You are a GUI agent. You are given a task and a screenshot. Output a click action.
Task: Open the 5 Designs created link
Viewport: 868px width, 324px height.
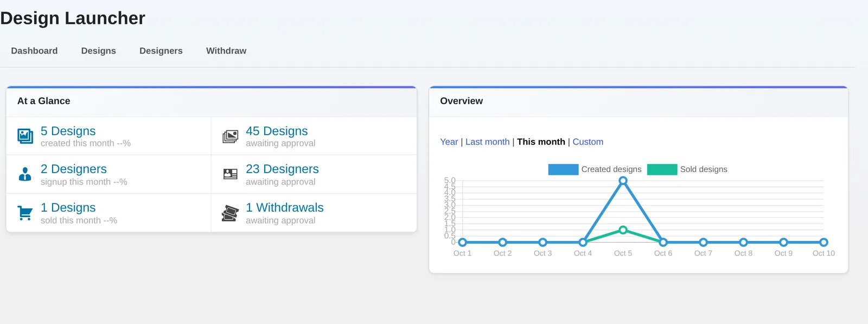(68, 131)
